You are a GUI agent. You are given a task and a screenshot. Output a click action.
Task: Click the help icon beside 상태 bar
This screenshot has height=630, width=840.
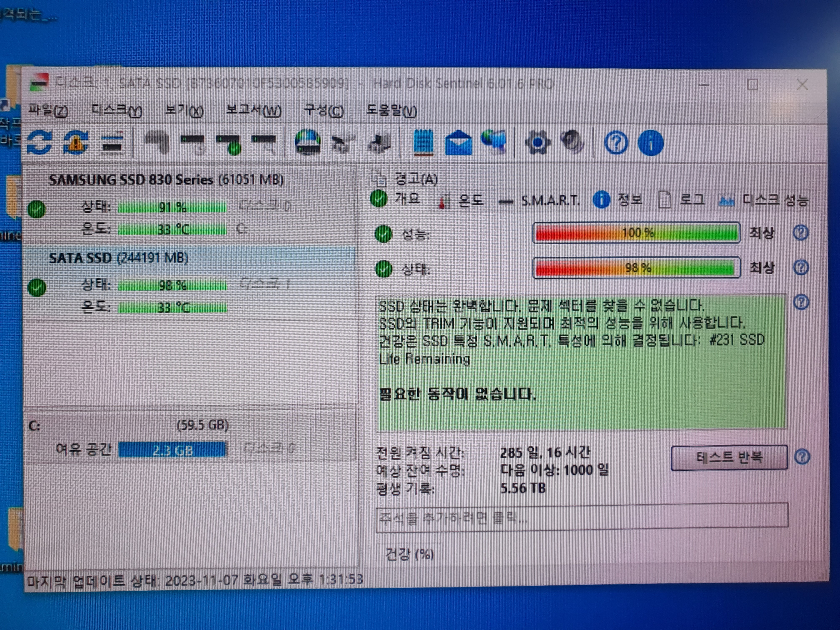click(x=801, y=267)
